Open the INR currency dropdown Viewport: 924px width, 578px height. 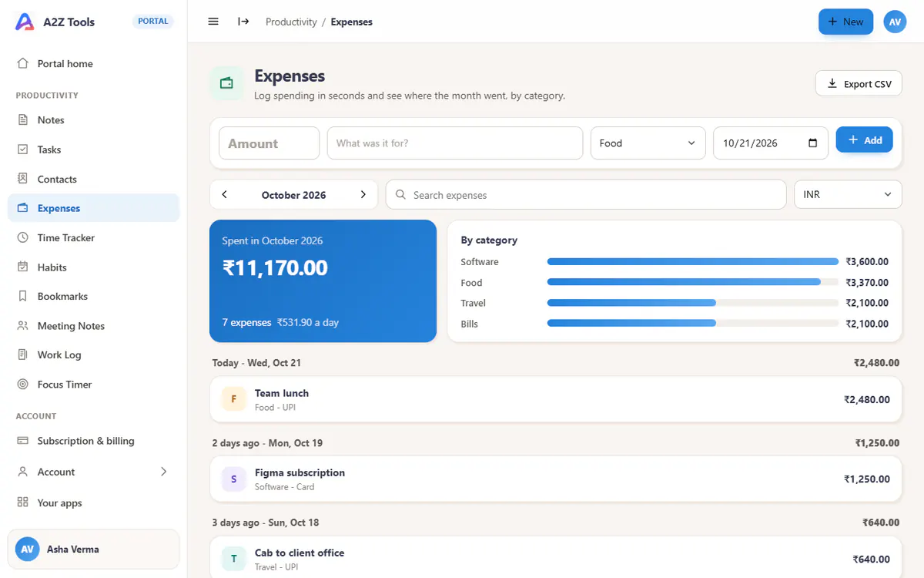pos(848,195)
